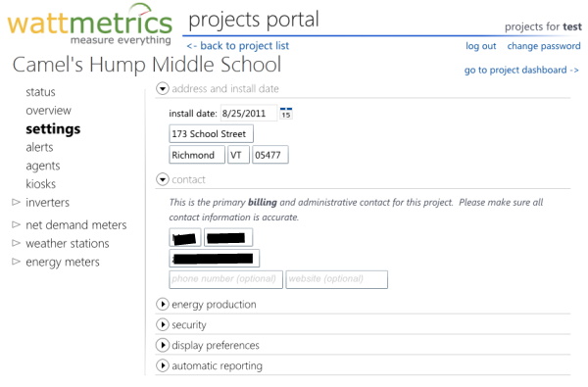The height and width of the screenshot is (387, 588).
Task: Expand the weather stations arrow
Action: click(16, 243)
